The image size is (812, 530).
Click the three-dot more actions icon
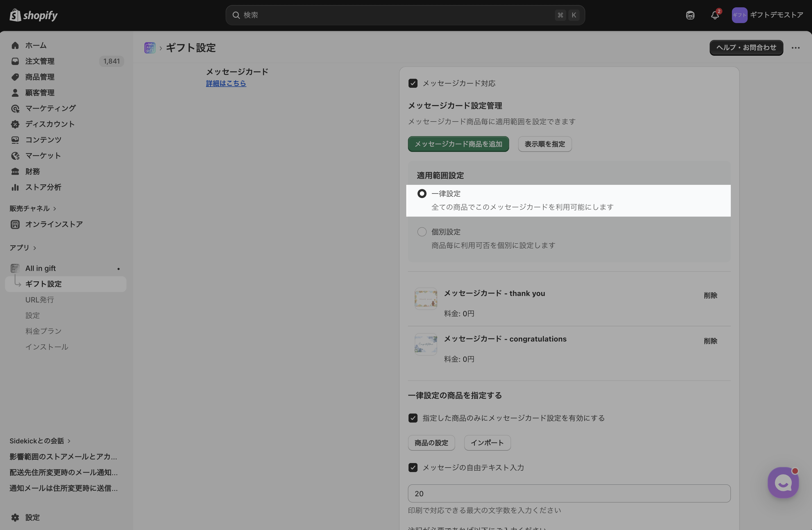(x=796, y=48)
